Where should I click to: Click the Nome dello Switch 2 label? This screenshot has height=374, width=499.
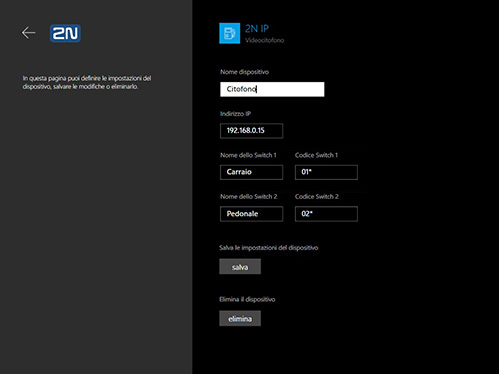tap(249, 196)
